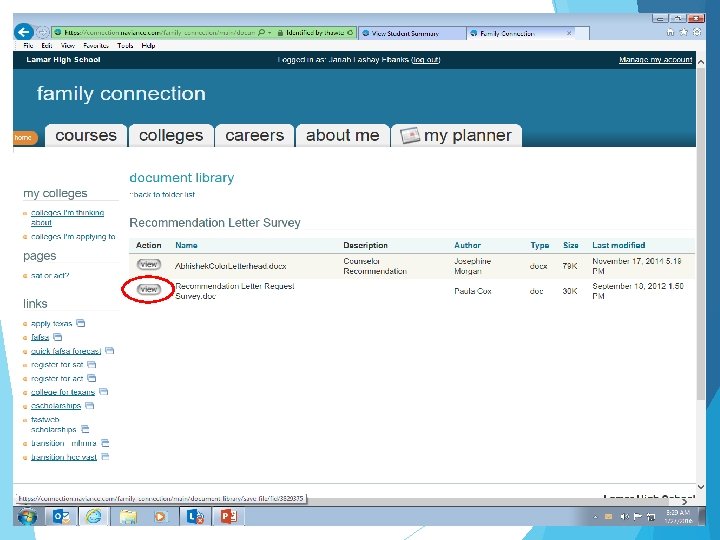
Task: Open PowerPoint from the taskbar
Action: 228,517
